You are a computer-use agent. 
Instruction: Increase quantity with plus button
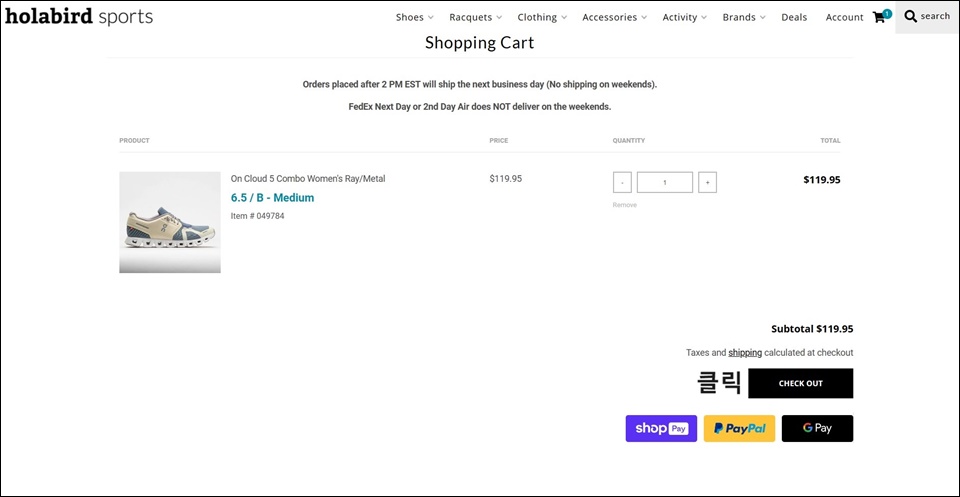point(707,182)
